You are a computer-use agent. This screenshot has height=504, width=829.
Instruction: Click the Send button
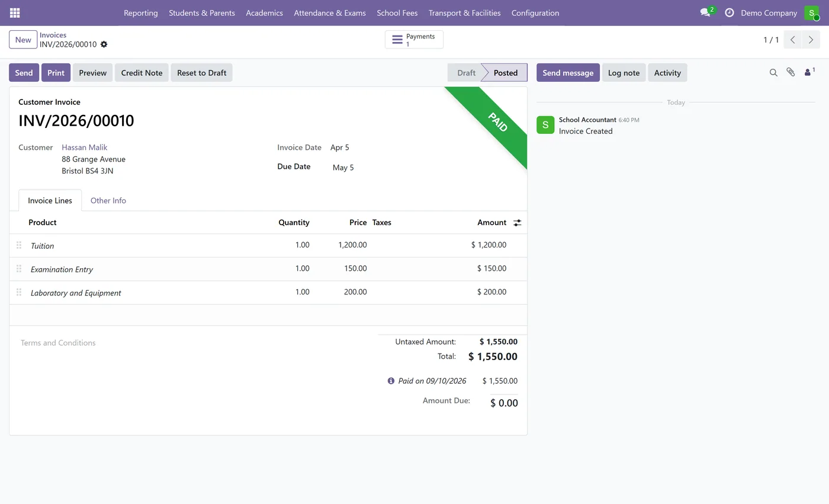(x=24, y=73)
